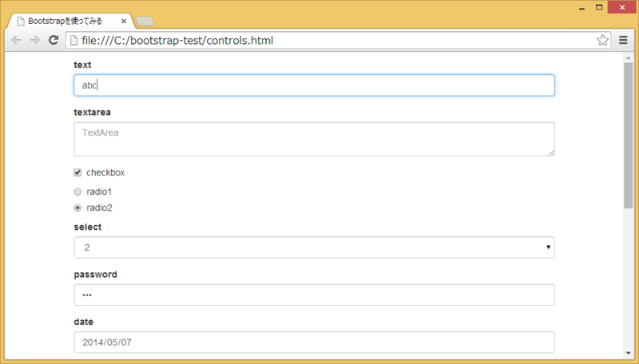The image size is (639, 364).
Task: Maximize the browser window
Action: (x=598, y=7)
